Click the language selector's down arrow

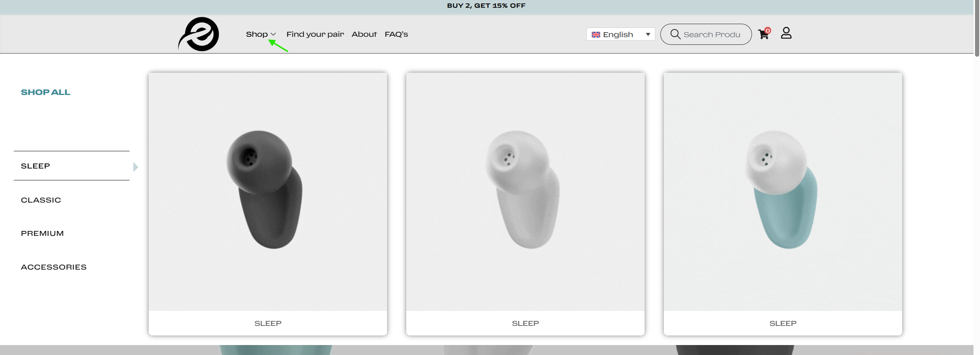point(648,34)
